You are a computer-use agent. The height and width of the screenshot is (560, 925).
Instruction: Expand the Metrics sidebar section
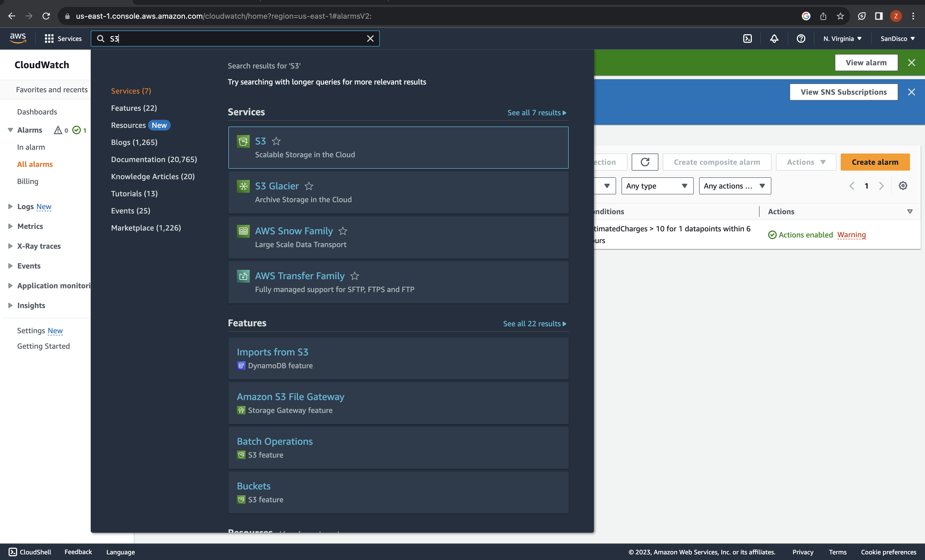[x=10, y=226]
